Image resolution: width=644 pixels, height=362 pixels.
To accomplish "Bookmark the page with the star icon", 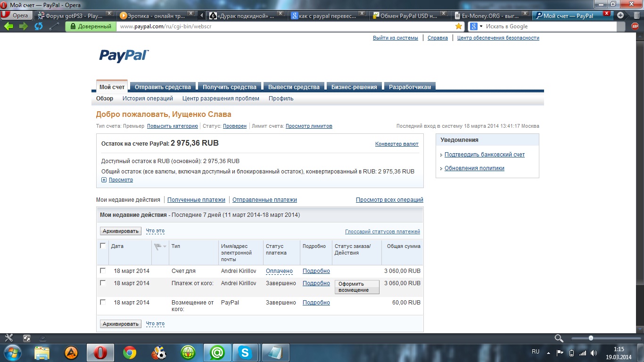I will click(x=459, y=26).
